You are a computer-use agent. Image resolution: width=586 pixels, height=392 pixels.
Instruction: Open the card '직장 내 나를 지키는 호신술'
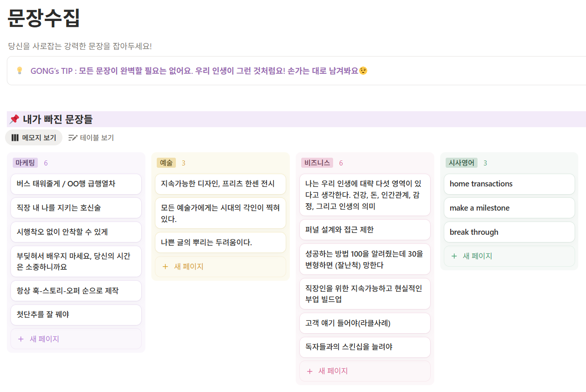click(x=76, y=207)
